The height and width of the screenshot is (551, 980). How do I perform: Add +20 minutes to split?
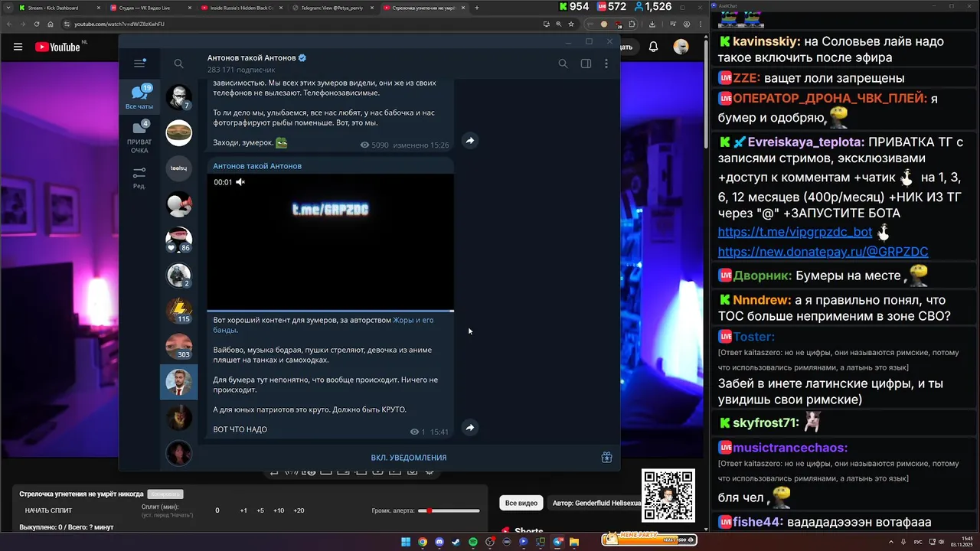[299, 510]
